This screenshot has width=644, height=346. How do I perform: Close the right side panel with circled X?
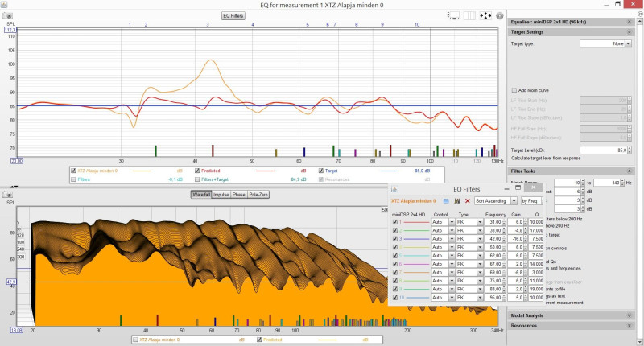click(x=640, y=14)
